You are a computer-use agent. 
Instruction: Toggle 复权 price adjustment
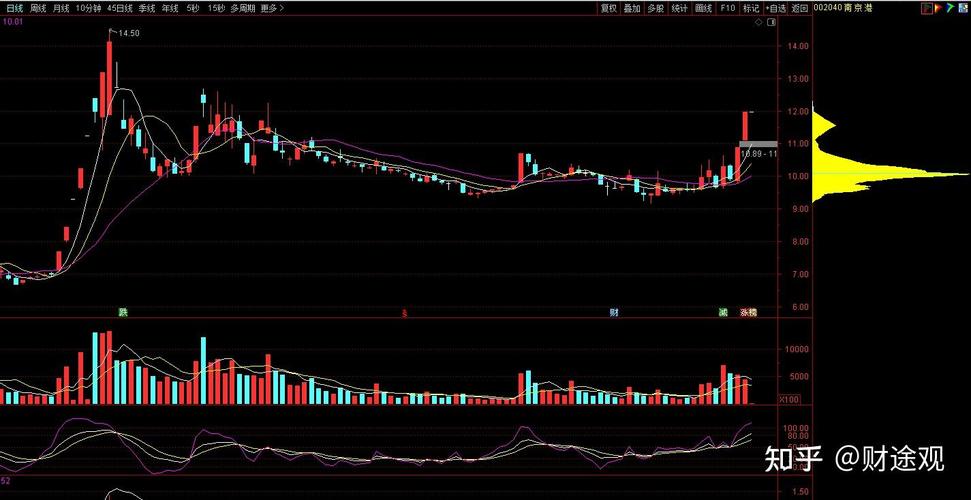(608, 8)
